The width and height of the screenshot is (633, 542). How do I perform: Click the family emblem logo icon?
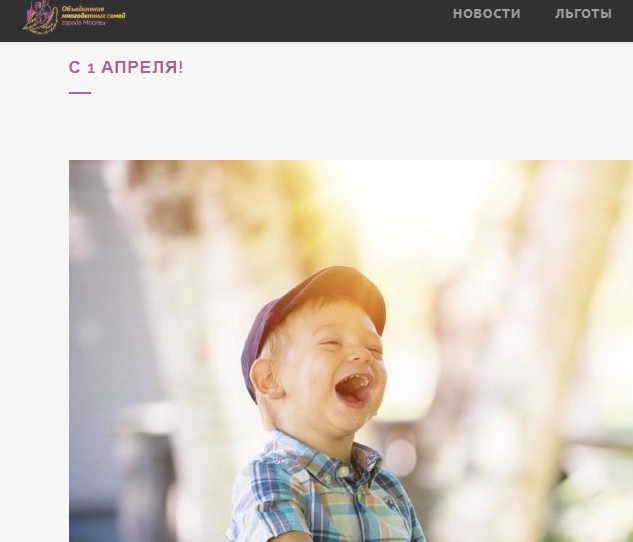40,17
